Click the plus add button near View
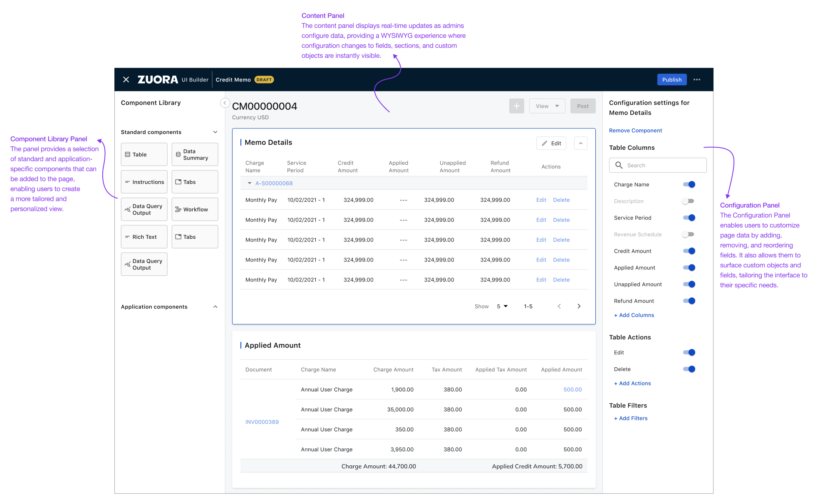 point(516,106)
